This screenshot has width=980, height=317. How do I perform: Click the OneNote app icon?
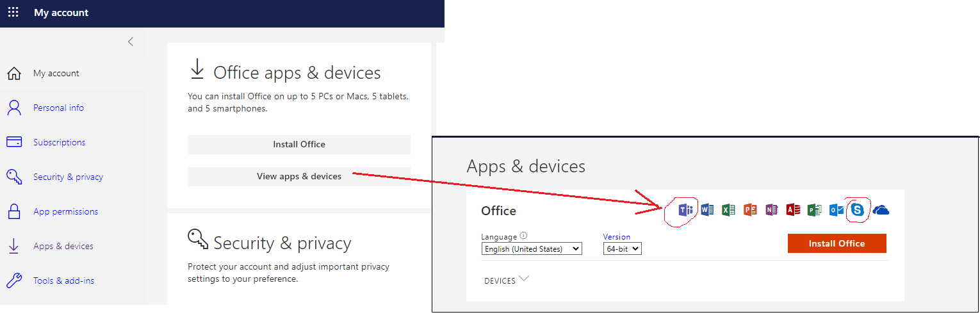pyautogui.click(x=771, y=210)
